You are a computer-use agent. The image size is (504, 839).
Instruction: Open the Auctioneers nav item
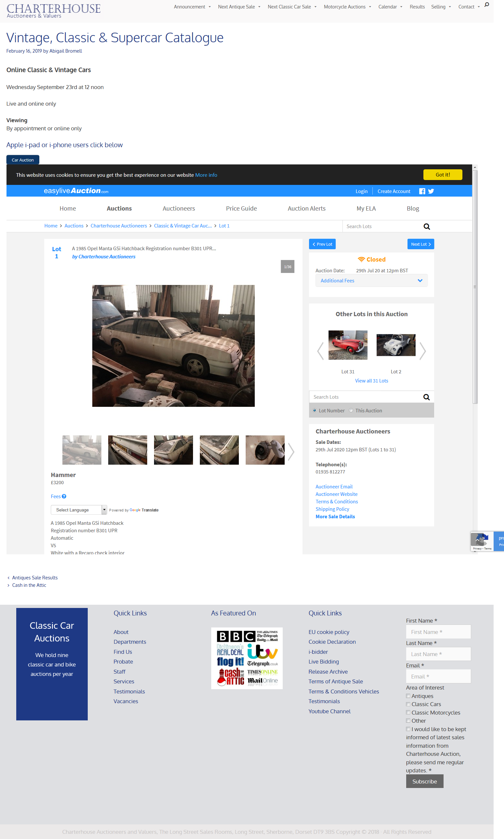tap(179, 209)
